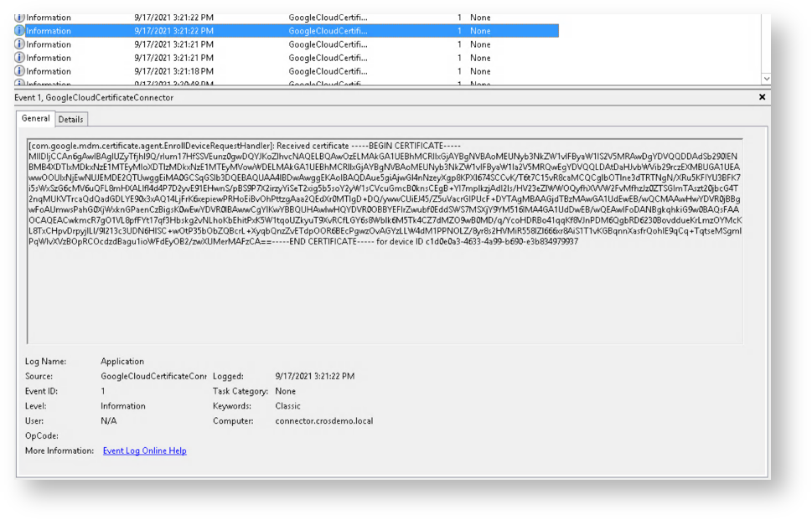Click the info icon on the second 3:21:21 PM row

pyautogui.click(x=20, y=58)
